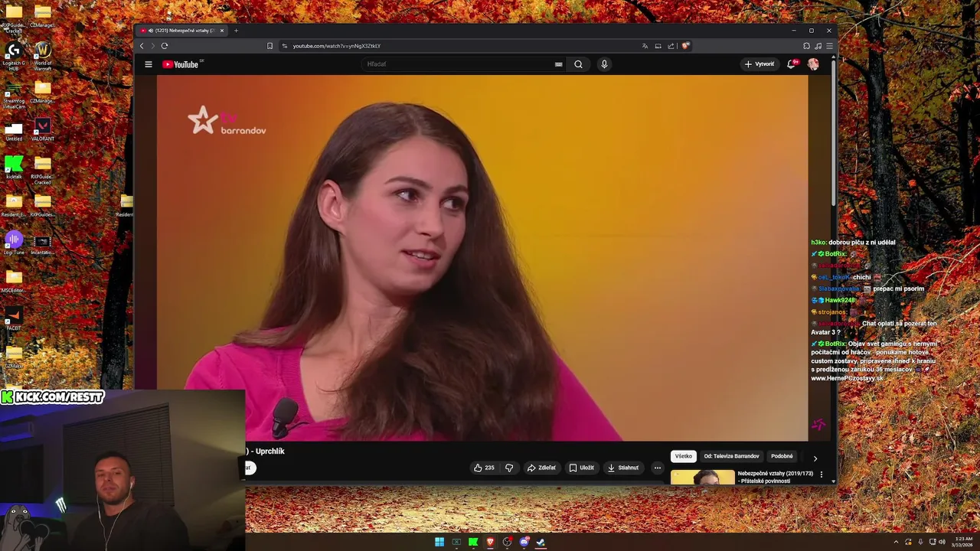980x551 pixels.
Task: Click the Vytvoriť create button
Action: (759, 64)
